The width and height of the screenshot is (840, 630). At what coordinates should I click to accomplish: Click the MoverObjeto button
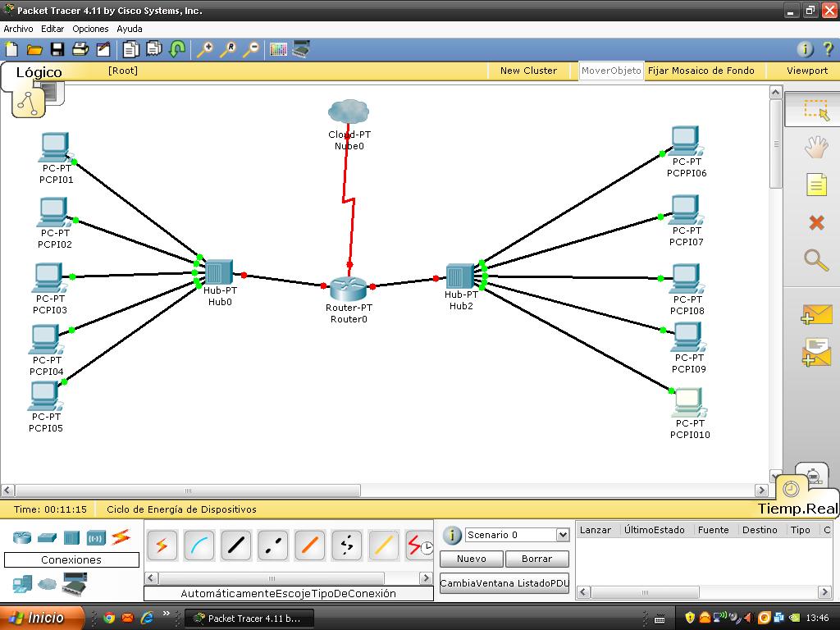(611, 71)
